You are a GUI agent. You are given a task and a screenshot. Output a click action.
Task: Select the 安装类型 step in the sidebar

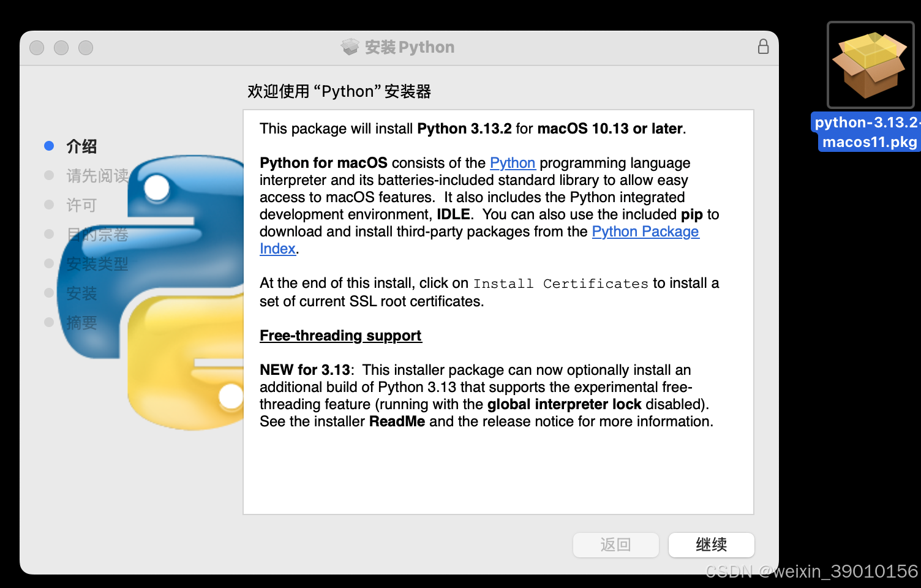click(98, 263)
